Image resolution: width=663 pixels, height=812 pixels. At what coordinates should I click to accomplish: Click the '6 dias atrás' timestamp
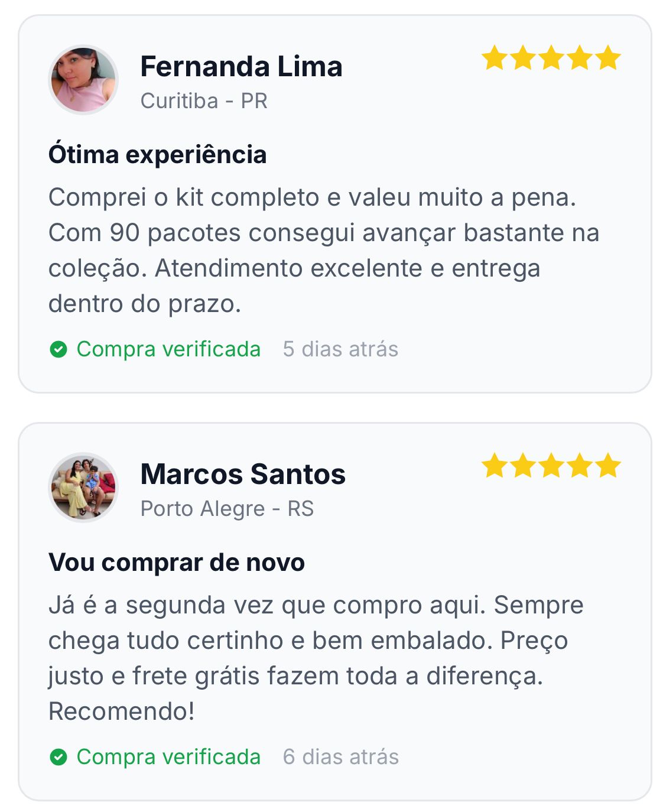[340, 757]
